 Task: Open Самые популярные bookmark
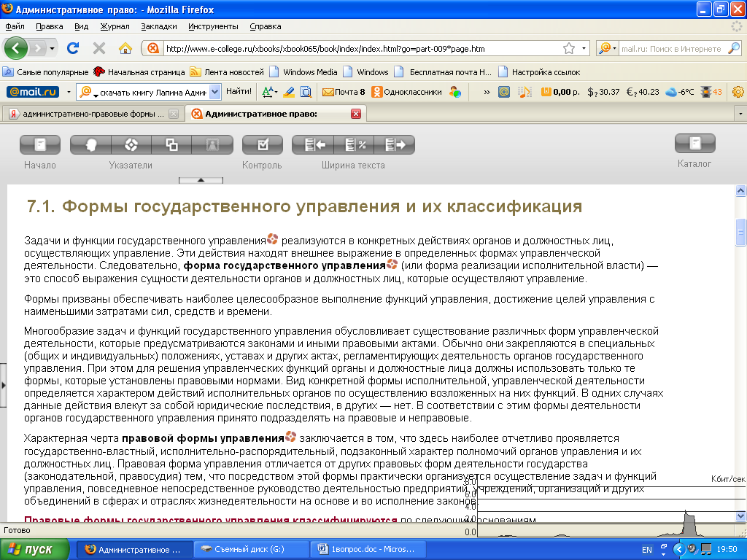tap(46, 72)
